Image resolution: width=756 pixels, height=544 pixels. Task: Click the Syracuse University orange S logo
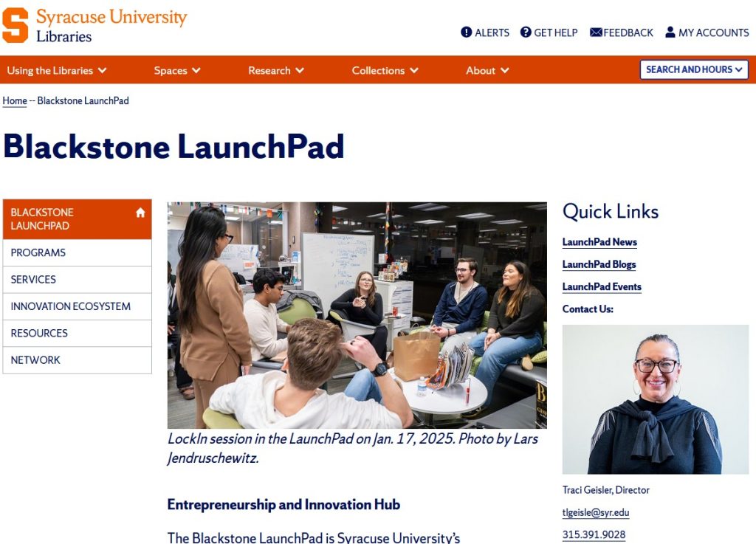(16, 25)
